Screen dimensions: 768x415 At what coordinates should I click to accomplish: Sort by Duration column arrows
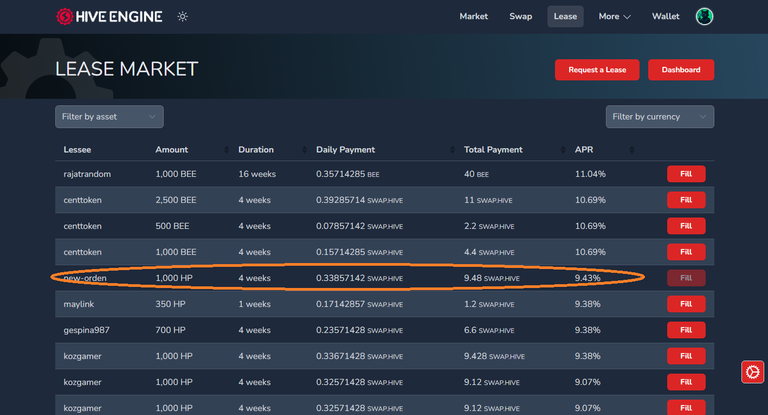point(305,150)
